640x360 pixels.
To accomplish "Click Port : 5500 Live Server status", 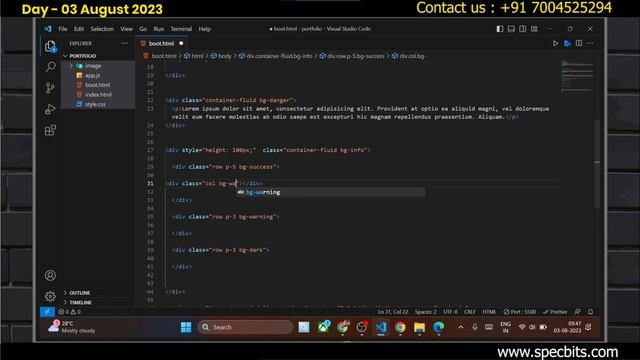I will pos(520,311).
